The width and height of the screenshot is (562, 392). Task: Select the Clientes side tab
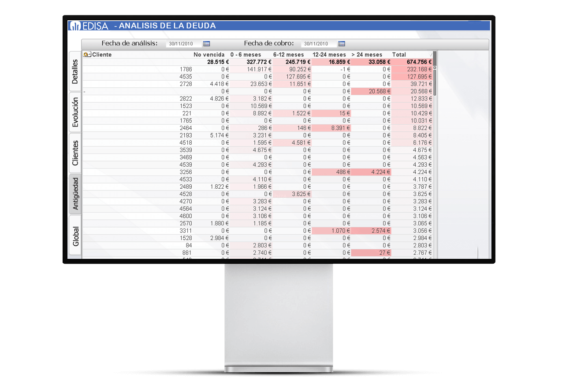[x=75, y=153]
